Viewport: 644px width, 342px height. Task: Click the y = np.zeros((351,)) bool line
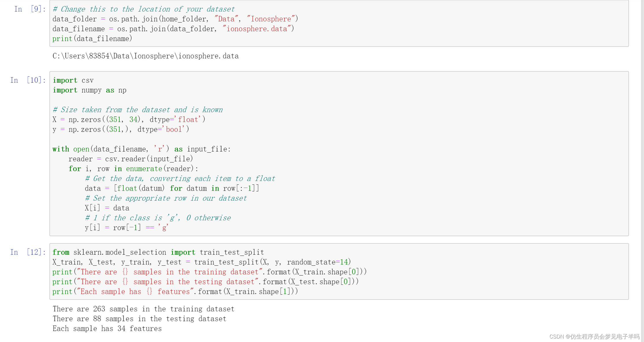[121, 129]
